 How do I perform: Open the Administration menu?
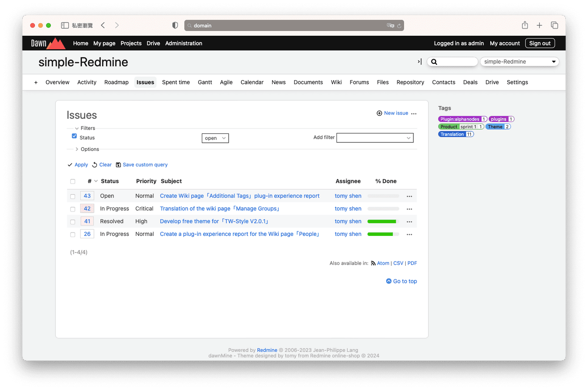click(x=184, y=43)
